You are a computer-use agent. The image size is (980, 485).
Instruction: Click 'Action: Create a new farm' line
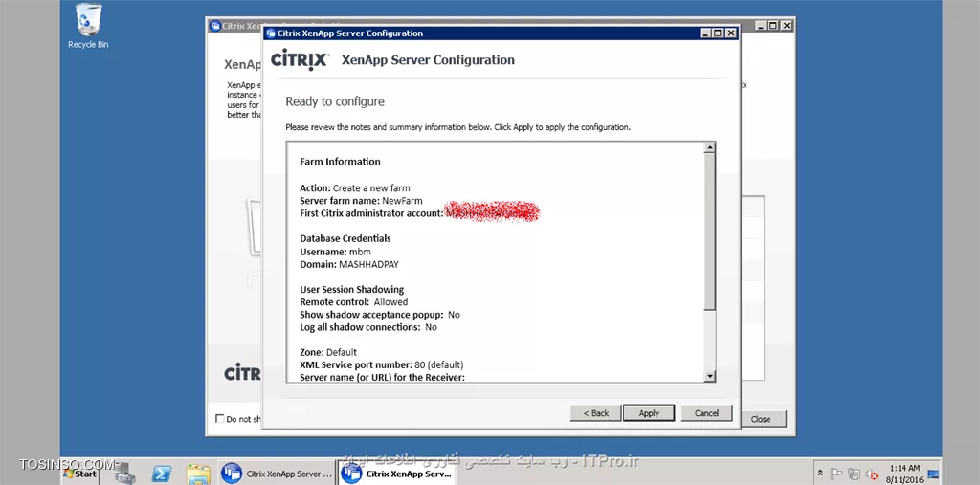tap(354, 187)
